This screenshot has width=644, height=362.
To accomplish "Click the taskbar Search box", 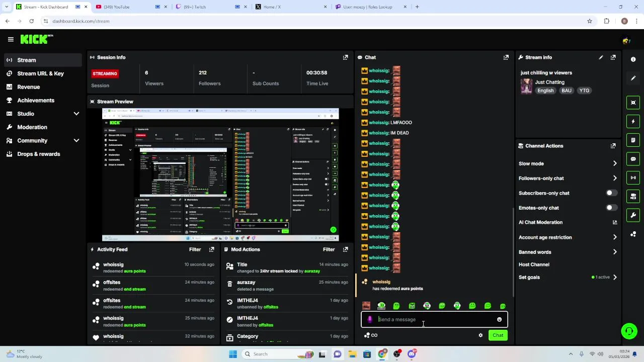I will point(277,354).
